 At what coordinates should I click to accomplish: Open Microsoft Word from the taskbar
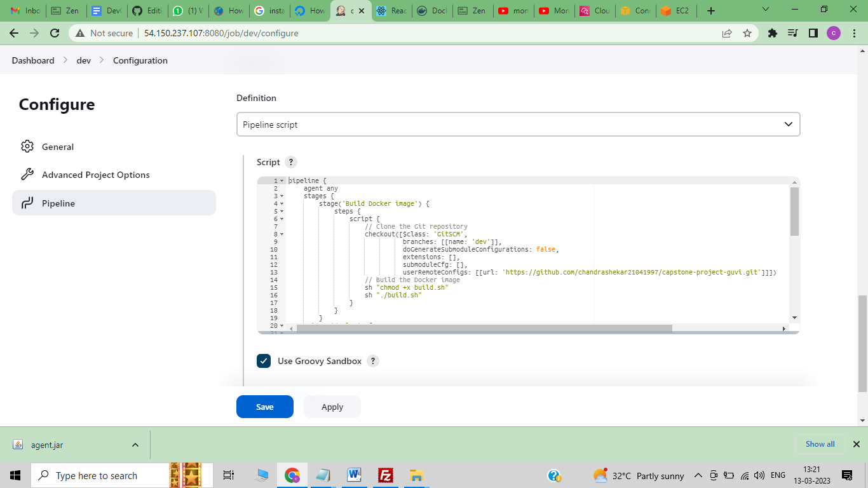(354, 475)
